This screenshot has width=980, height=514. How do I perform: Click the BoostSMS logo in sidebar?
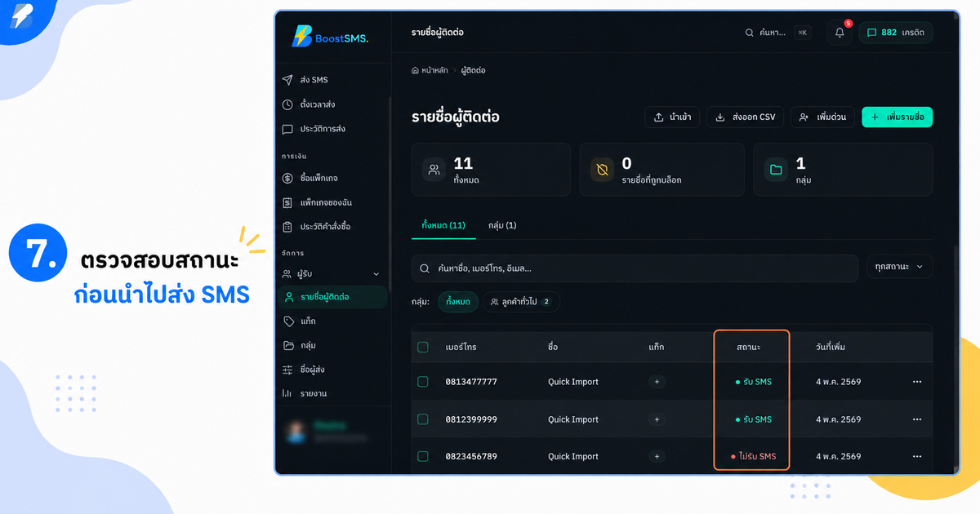pyautogui.click(x=330, y=36)
